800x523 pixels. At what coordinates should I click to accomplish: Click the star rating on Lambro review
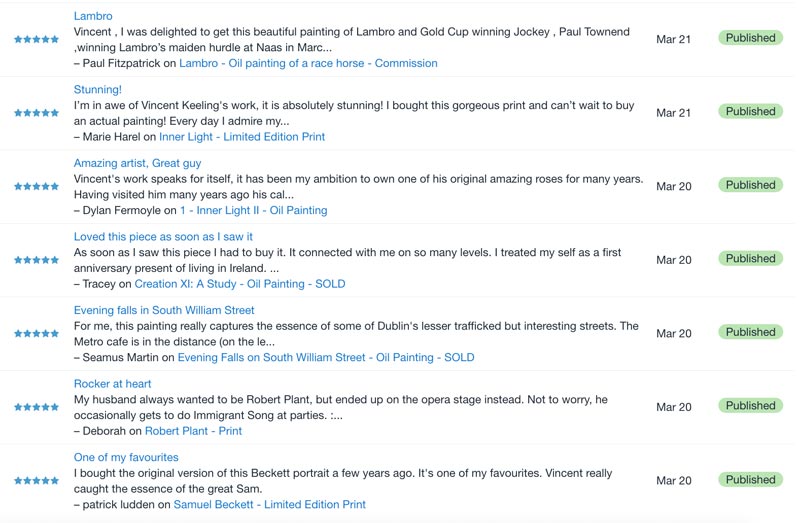(36, 40)
